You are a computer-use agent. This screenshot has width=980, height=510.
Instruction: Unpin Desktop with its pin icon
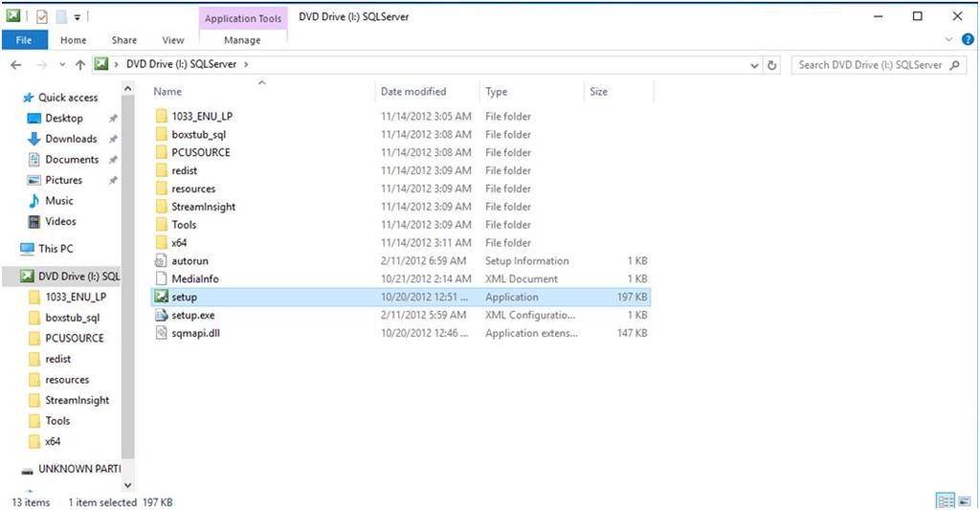click(x=113, y=118)
